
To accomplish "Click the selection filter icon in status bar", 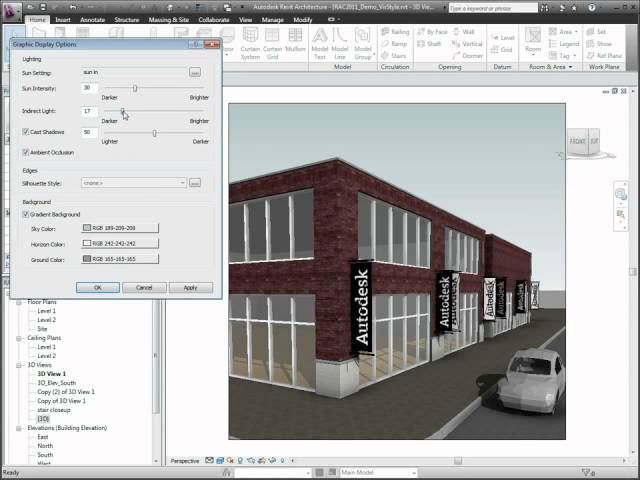I will (586, 472).
